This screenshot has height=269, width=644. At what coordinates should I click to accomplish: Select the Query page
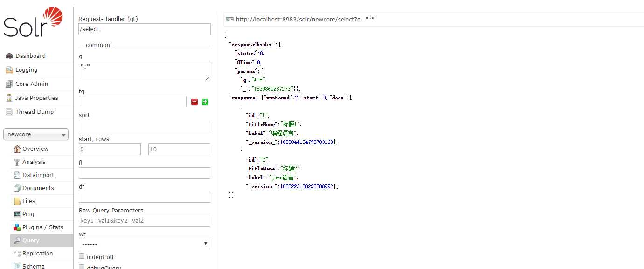click(x=31, y=241)
